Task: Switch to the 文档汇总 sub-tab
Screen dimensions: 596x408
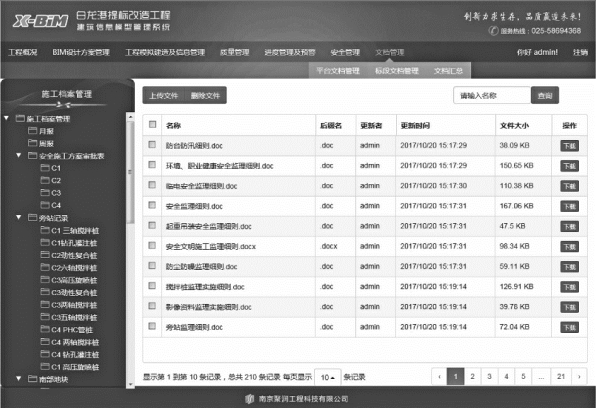Action: pos(448,71)
